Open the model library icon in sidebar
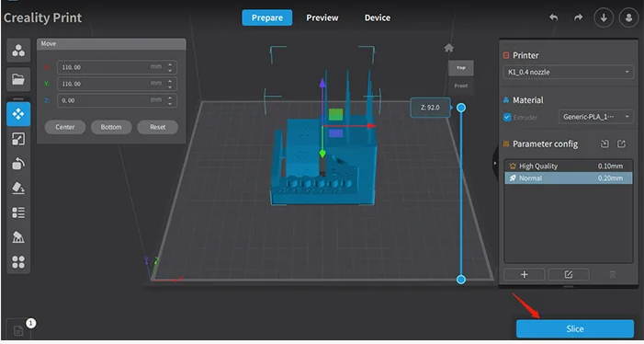Image resolution: width=644 pixels, height=344 pixels. (x=18, y=51)
